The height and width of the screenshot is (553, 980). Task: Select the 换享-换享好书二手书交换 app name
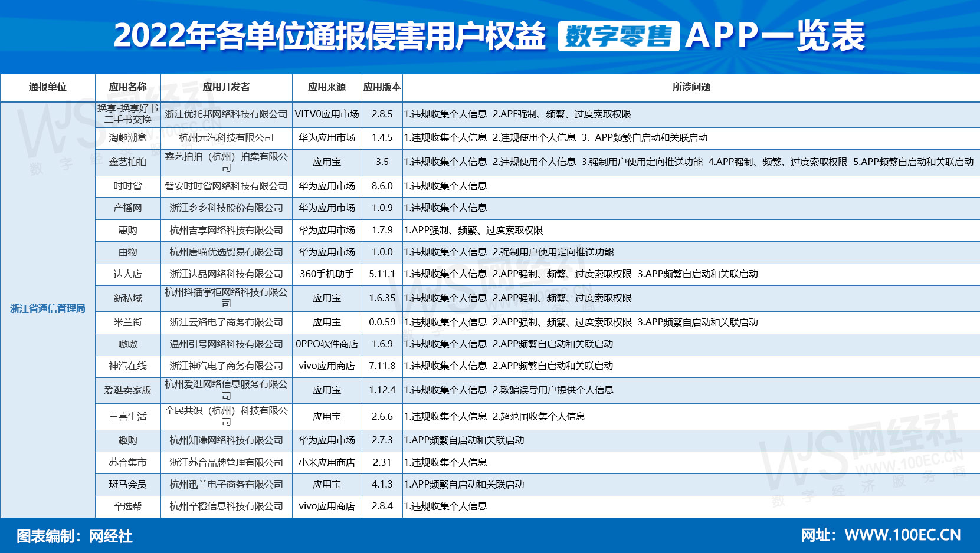[x=128, y=114]
